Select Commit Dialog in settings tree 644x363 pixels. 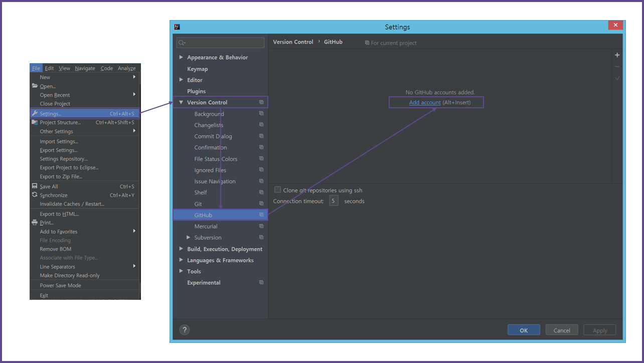pyautogui.click(x=213, y=136)
